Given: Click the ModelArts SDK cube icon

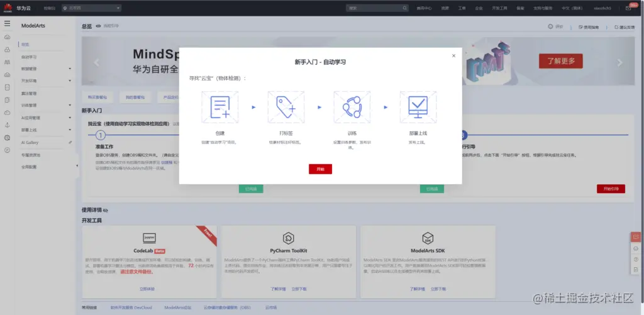Looking at the screenshot, I should coord(428,238).
